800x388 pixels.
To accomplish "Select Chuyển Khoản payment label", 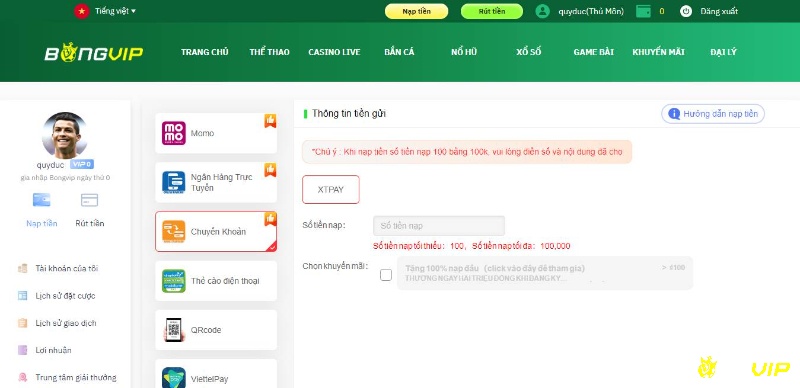I will click(218, 231).
